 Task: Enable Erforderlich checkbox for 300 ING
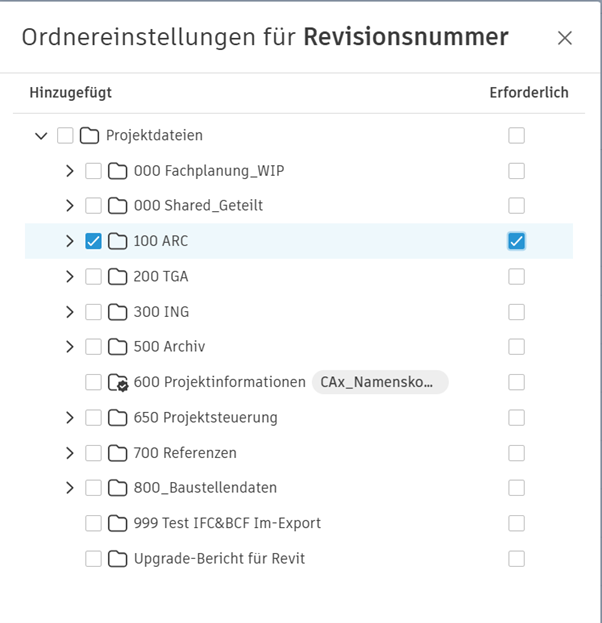(516, 312)
